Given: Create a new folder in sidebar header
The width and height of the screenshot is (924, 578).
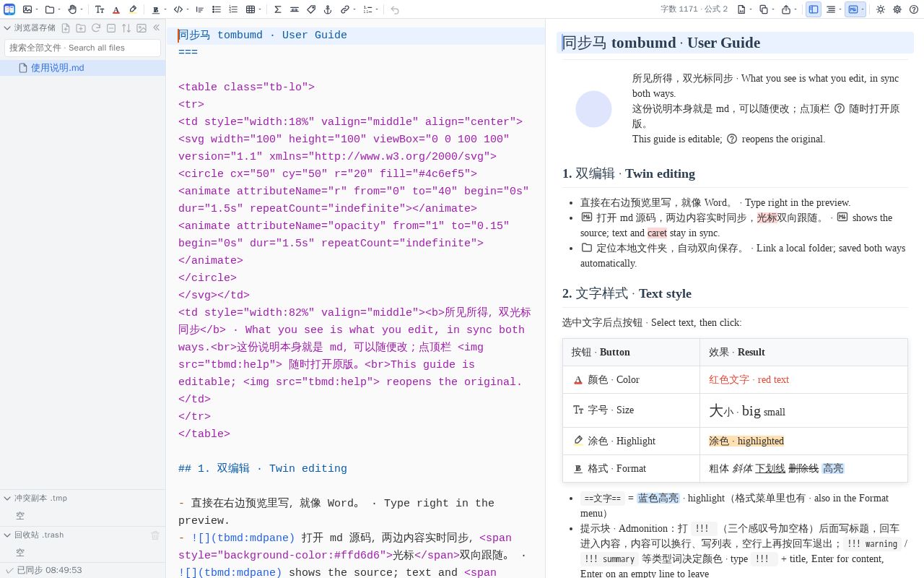Looking at the screenshot, I should (x=81, y=28).
